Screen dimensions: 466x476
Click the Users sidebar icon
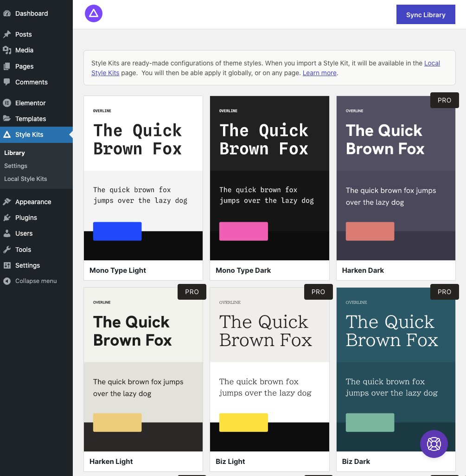tap(7, 233)
